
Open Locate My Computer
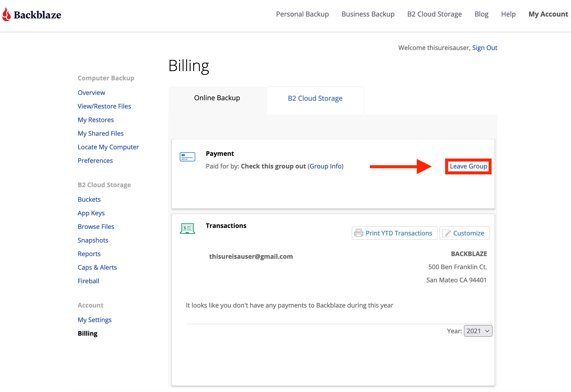108,147
